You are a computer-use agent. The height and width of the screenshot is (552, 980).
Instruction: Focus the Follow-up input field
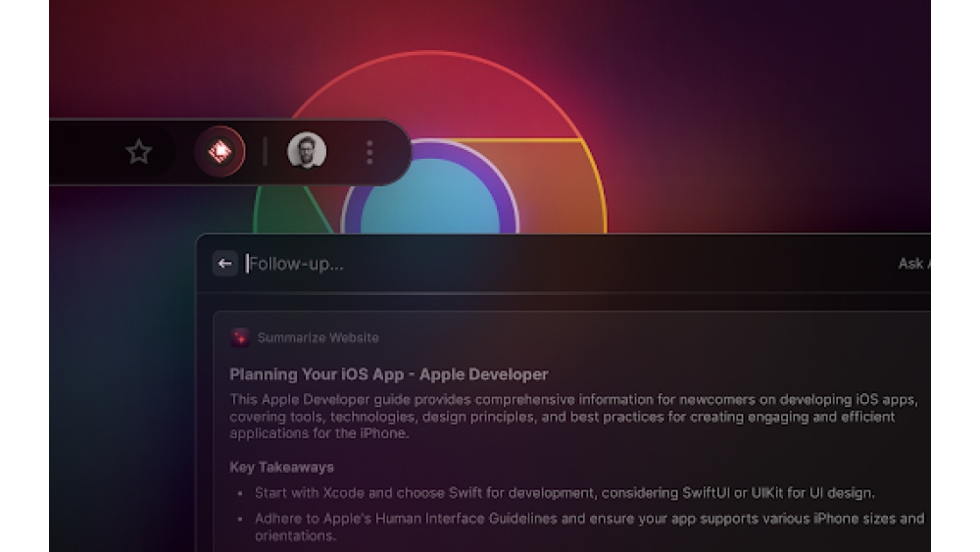490,264
